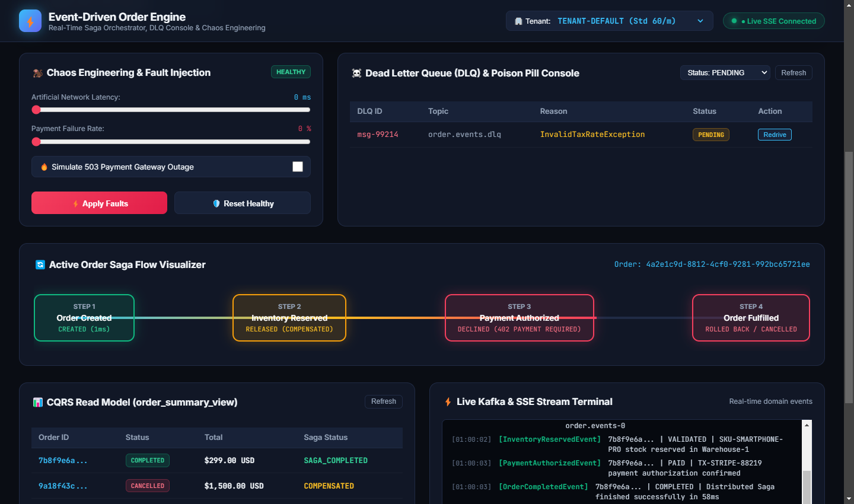
Task: Click the CANCELLED status badge
Action: point(148,486)
